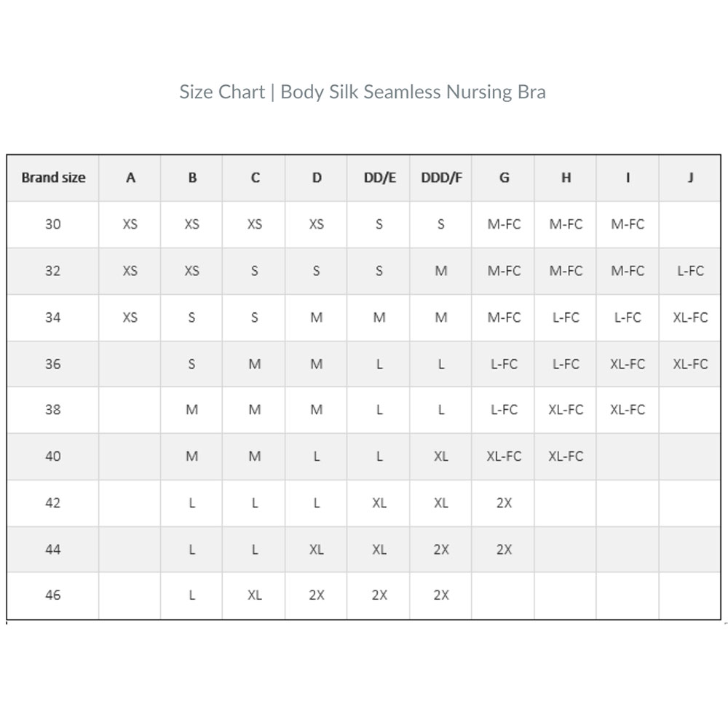
Task: Click the column header G
Action: [x=504, y=178]
